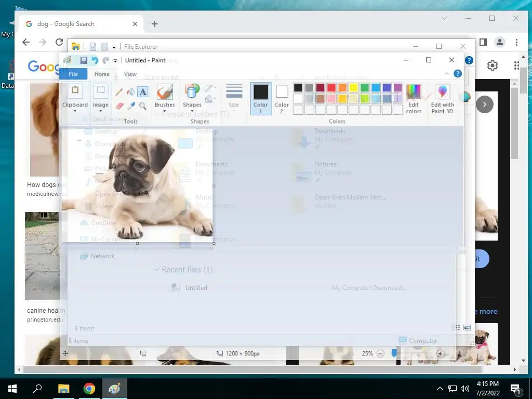
Task: Open the Paint File menu
Action: [x=73, y=74]
